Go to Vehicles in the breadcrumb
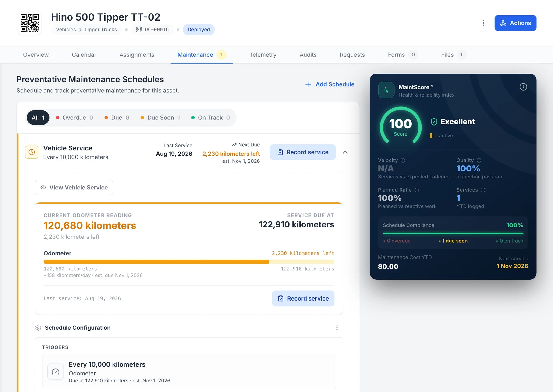 tap(66, 29)
